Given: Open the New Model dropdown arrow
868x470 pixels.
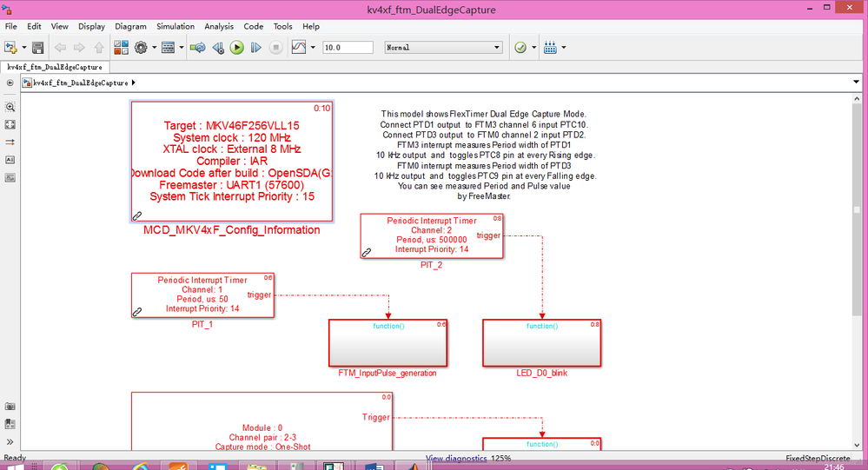Looking at the screenshot, I should 23,48.
